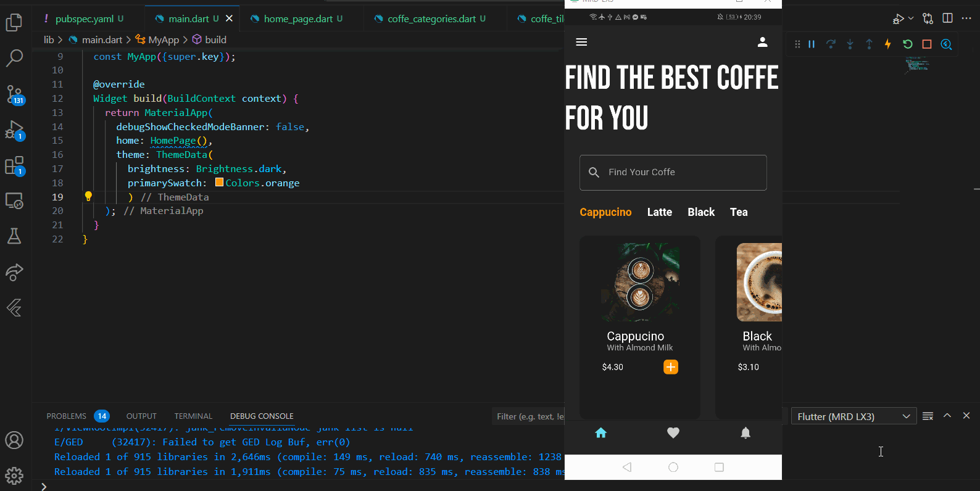Click the debug toolbar drag handle
Image resolution: width=980 pixels, height=491 pixels.
[797, 44]
